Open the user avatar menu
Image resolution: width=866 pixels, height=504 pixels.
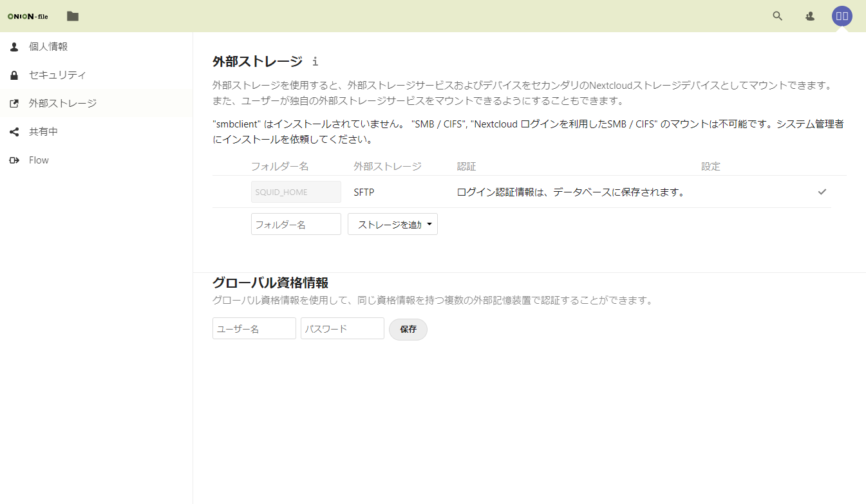click(842, 16)
